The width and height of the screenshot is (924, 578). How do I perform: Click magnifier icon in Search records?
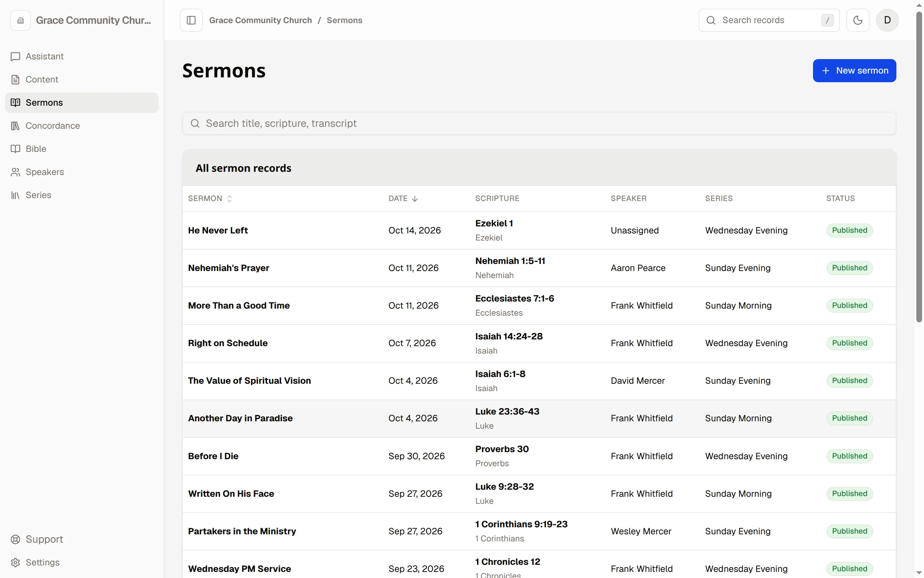711,20
